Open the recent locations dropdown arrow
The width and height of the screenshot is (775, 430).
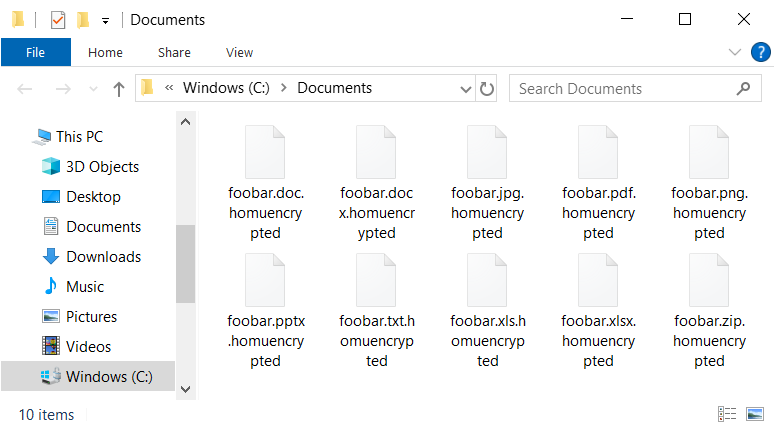[x=93, y=89]
